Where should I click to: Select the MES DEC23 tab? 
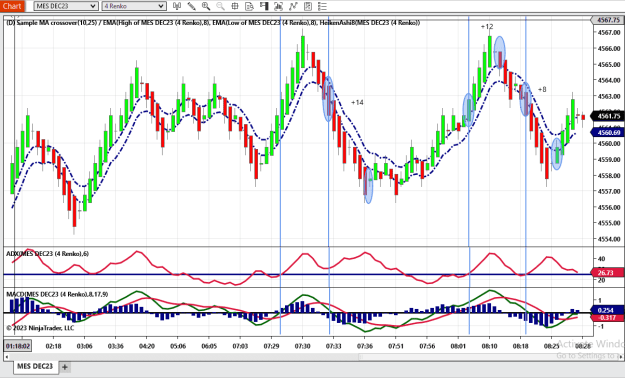(35, 366)
